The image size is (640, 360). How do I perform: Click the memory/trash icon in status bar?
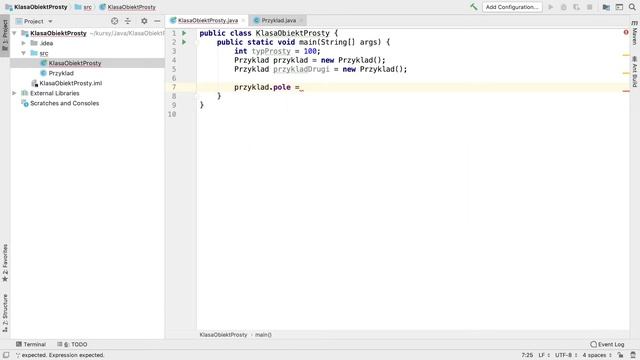coord(633,355)
